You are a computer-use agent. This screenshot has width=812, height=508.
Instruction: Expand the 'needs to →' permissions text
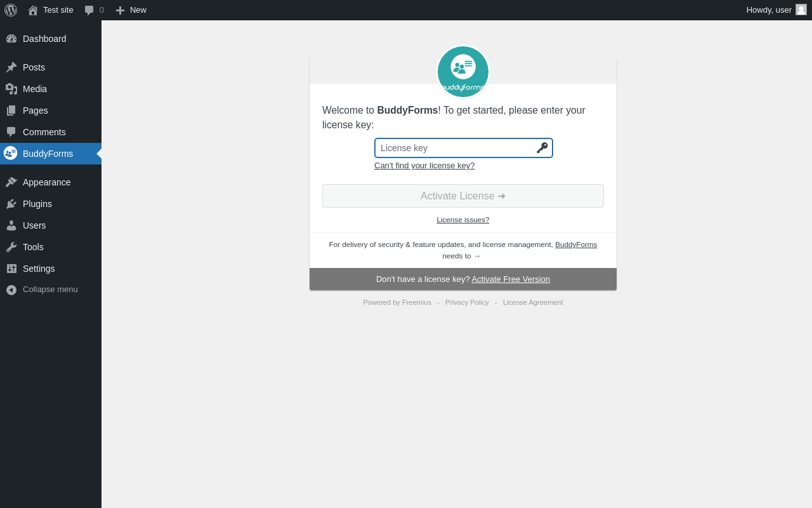point(461,256)
